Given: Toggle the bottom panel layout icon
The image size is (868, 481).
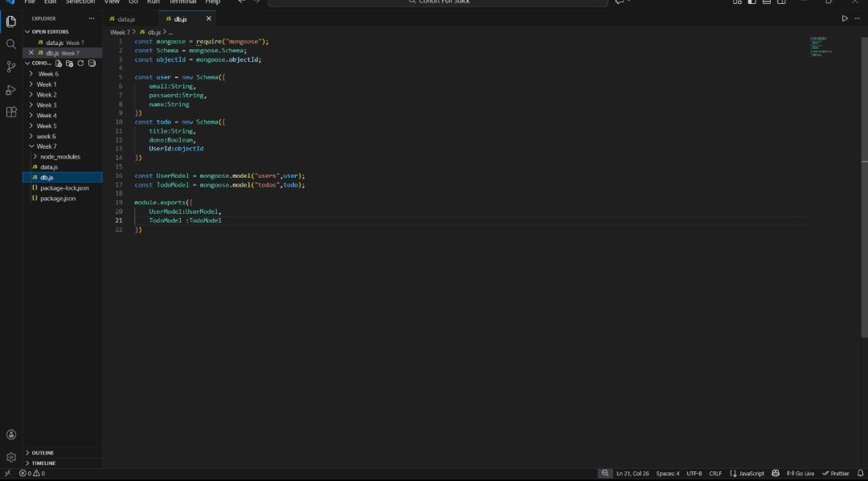Looking at the screenshot, I should coord(767,2).
